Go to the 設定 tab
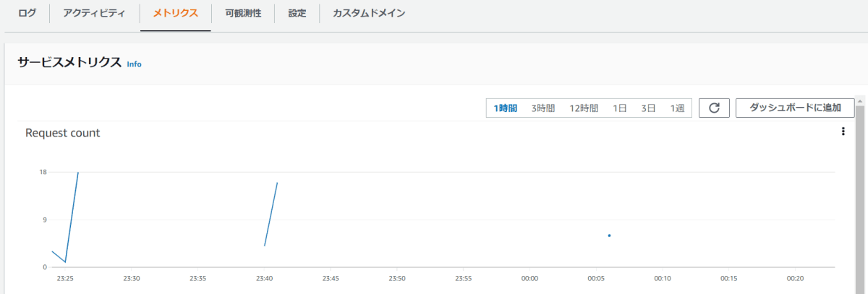The image size is (868, 294). [297, 14]
